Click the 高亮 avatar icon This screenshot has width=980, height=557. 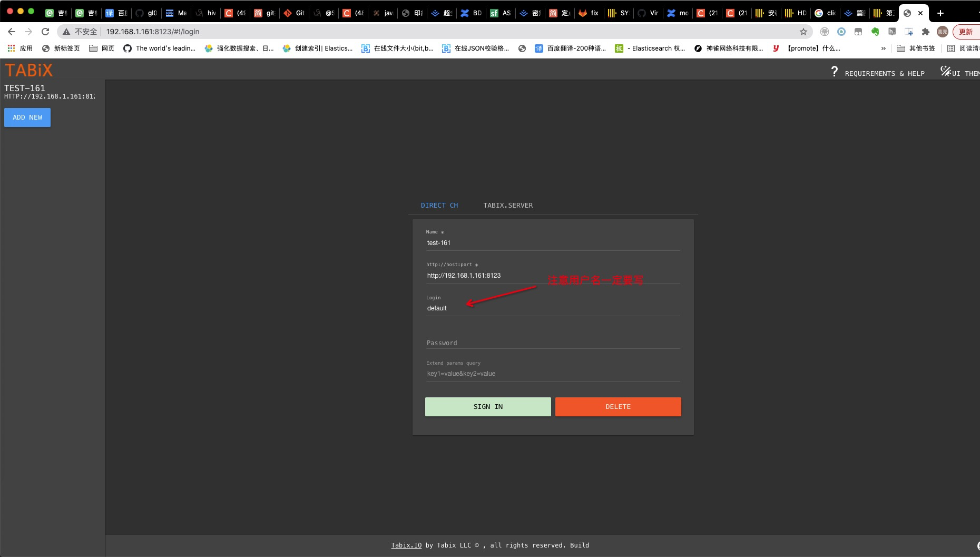click(x=943, y=32)
